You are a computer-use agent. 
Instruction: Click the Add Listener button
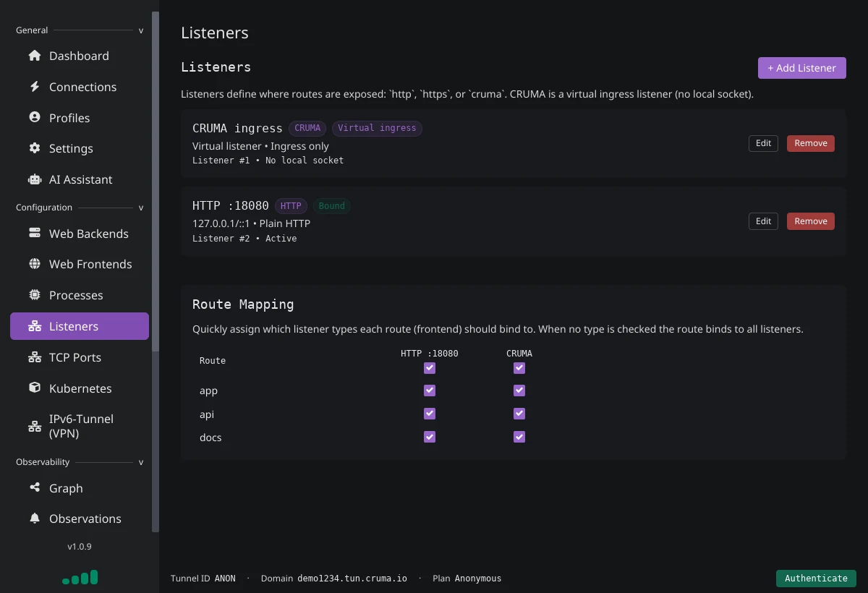click(x=801, y=68)
